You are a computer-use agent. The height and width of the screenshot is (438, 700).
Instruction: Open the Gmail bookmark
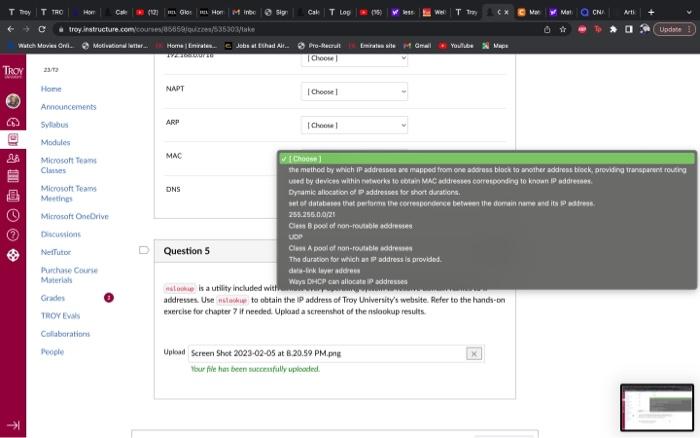(417, 46)
